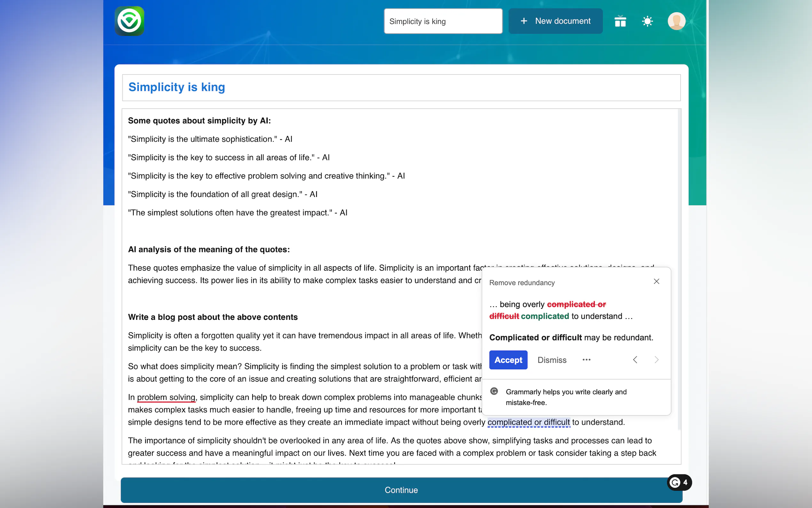Click the quote 'The simplest solutions often have the greatest impact.'
The width and height of the screenshot is (812, 508).
[x=238, y=213]
